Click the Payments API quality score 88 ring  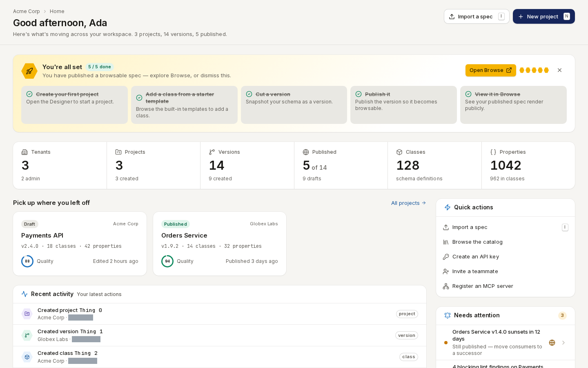tap(27, 261)
